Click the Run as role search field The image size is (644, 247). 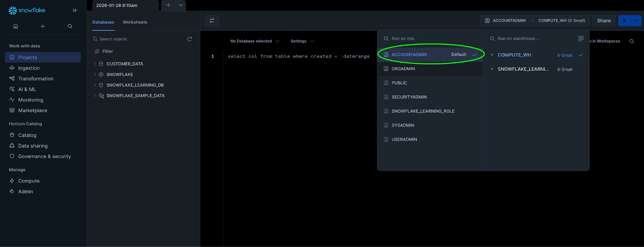[x=430, y=39]
